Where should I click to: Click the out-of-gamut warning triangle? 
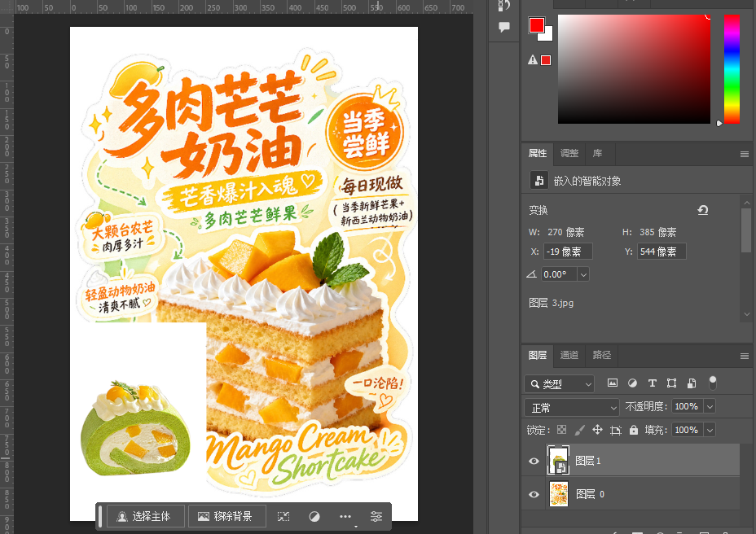532,59
